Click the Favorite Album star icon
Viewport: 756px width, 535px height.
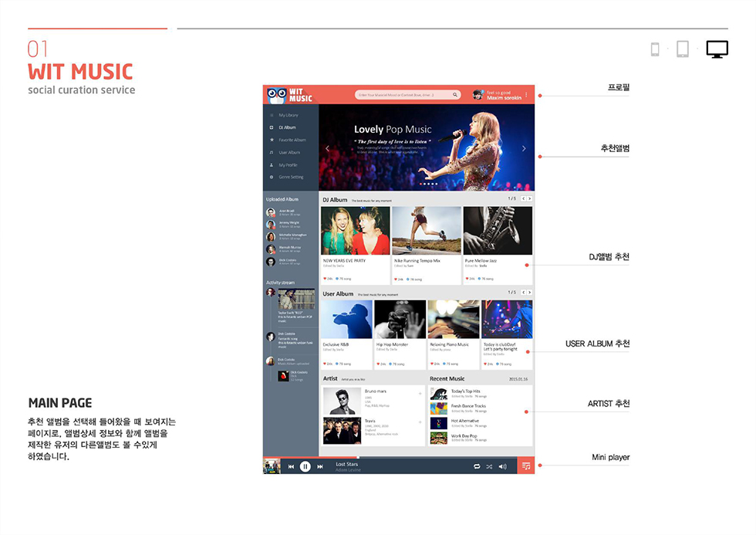coord(271,140)
